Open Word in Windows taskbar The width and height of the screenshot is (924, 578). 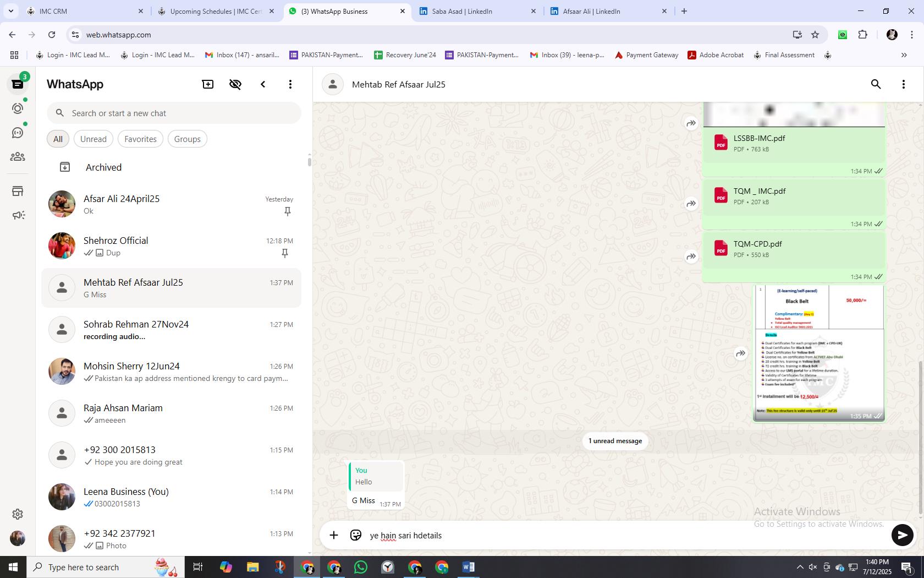click(469, 567)
